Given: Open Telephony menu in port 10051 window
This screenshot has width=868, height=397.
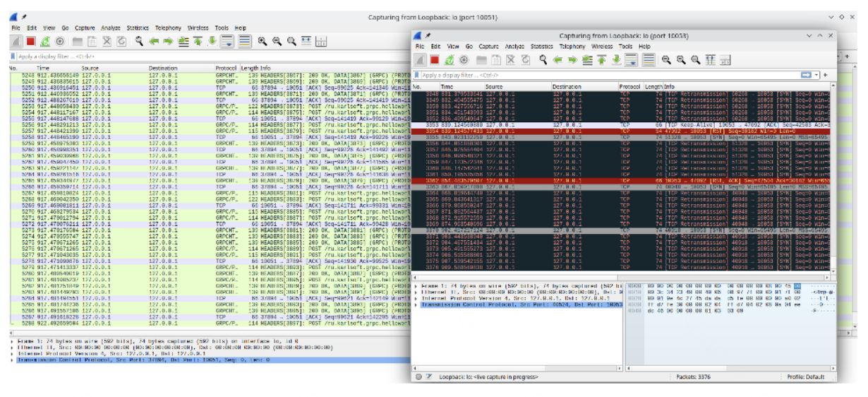Looking at the screenshot, I should 169,28.
